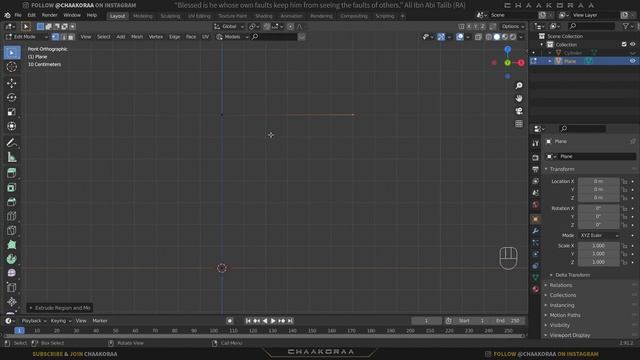The height and width of the screenshot is (360, 640).
Task: Select the Select Box tool
Action: point(11,53)
